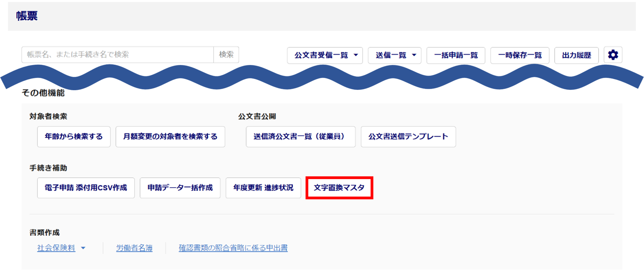This screenshot has height=277, width=644.
Task: Open 年度更新 進捗状況
Action: [x=263, y=188]
